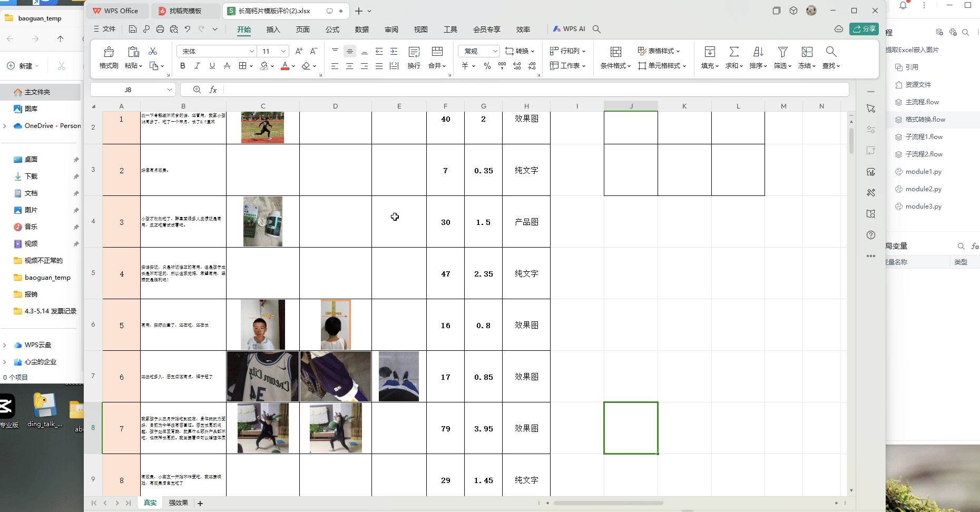Viewport: 980px width, 512px height.
Task: Click the WPS AI button
Action: 569,29
